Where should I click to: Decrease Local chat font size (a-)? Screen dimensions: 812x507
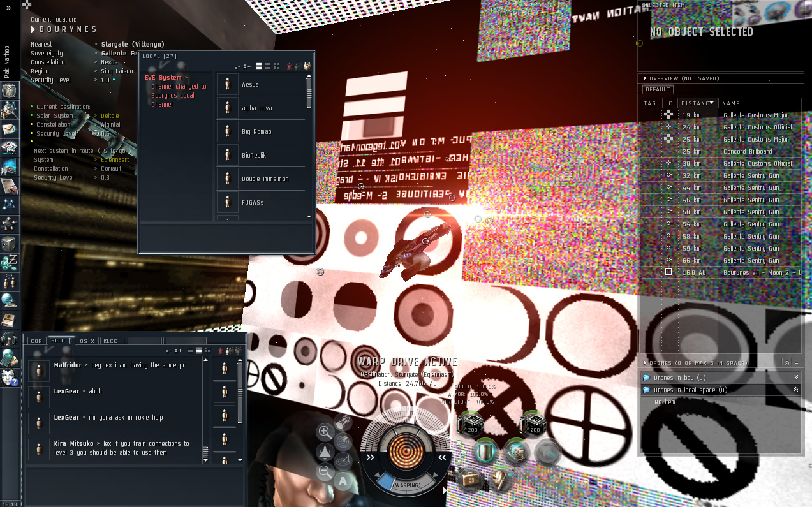pos(237,66)
